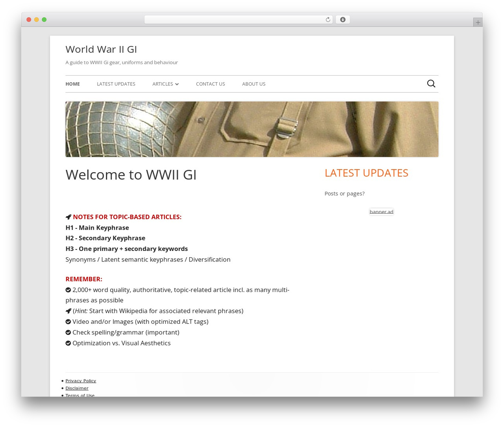The height and width of the screenshot is (427, 504).
Task: Click the LATEST UPDATES sidebar heading
Action: click(x=367, y=173)
